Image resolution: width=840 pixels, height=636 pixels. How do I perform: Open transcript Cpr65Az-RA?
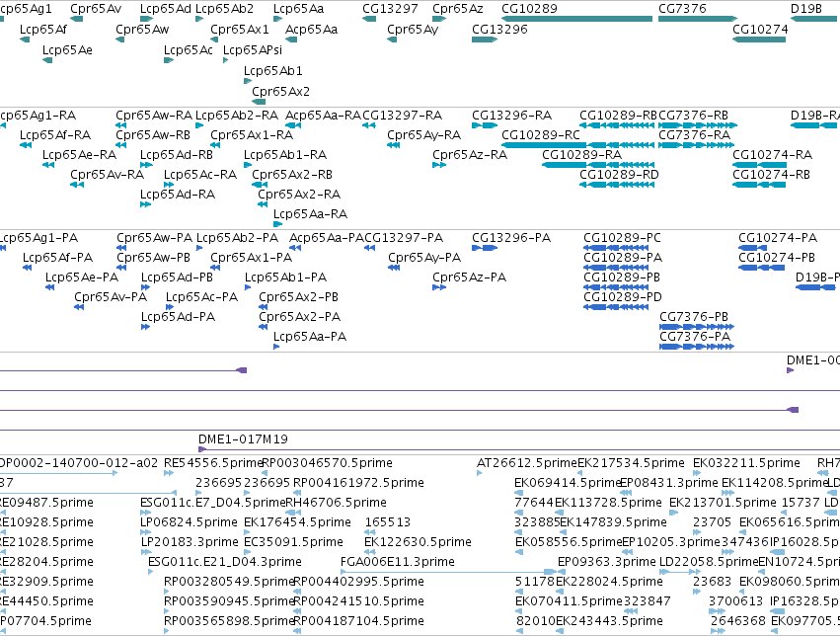[469, 155]
